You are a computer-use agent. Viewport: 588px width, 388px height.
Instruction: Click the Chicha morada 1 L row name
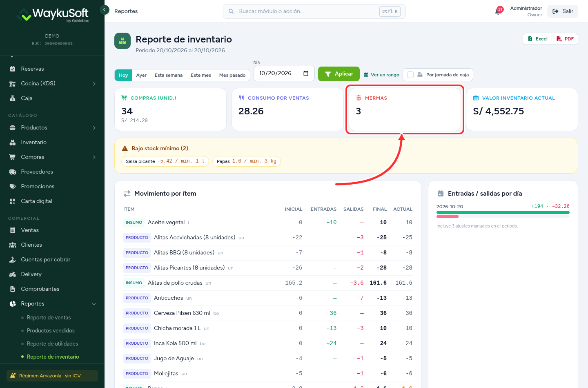pyautogui.click(x=177, y=328)
